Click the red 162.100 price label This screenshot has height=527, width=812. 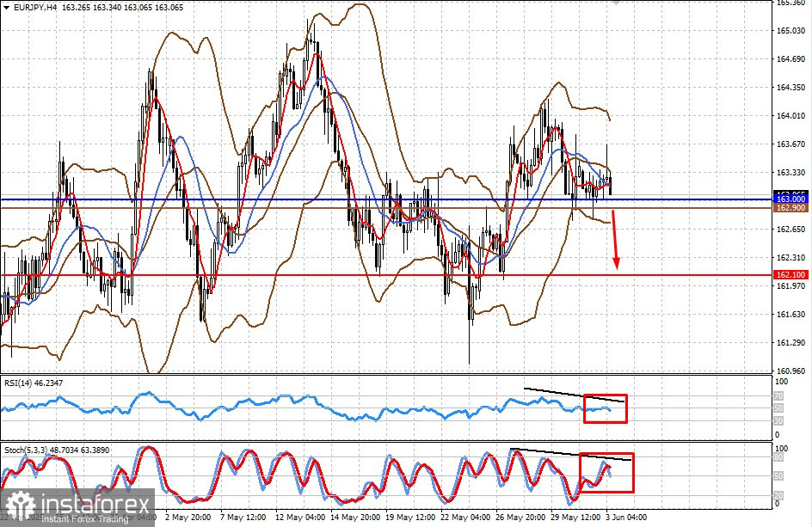[790, 275]
